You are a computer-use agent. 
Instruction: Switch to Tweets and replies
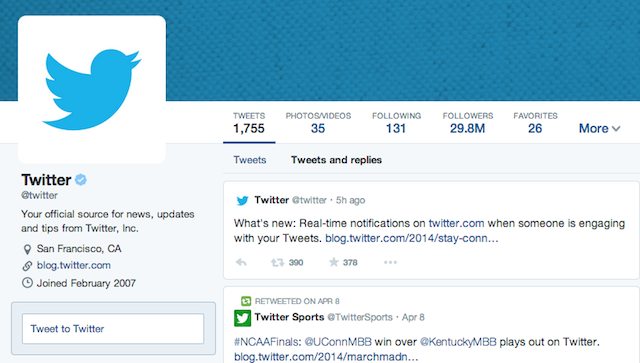tap(336, 160)
